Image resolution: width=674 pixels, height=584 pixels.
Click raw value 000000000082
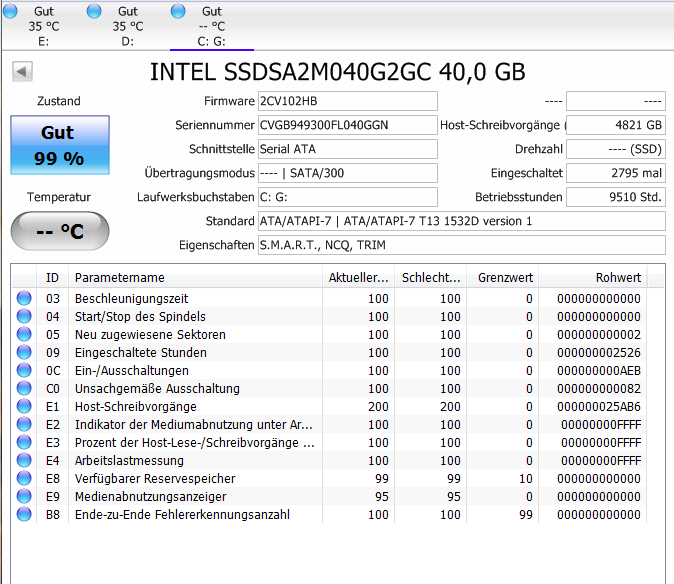599,389
